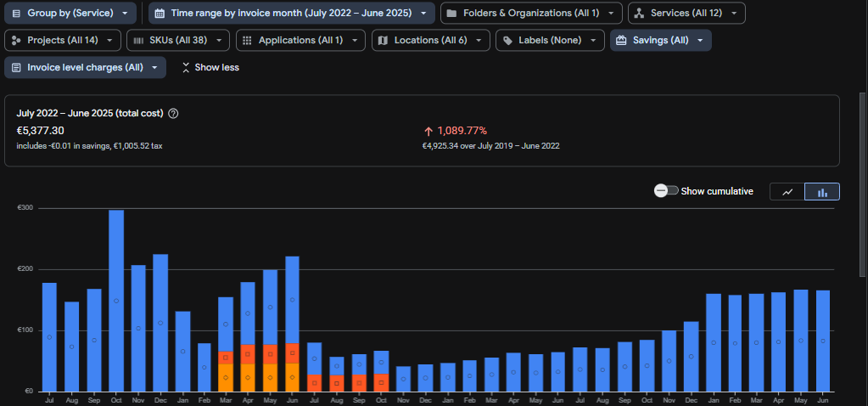Open the Projects (All 14) dropdown
This screenshot has width=868, height=406.
pos(62,40)
